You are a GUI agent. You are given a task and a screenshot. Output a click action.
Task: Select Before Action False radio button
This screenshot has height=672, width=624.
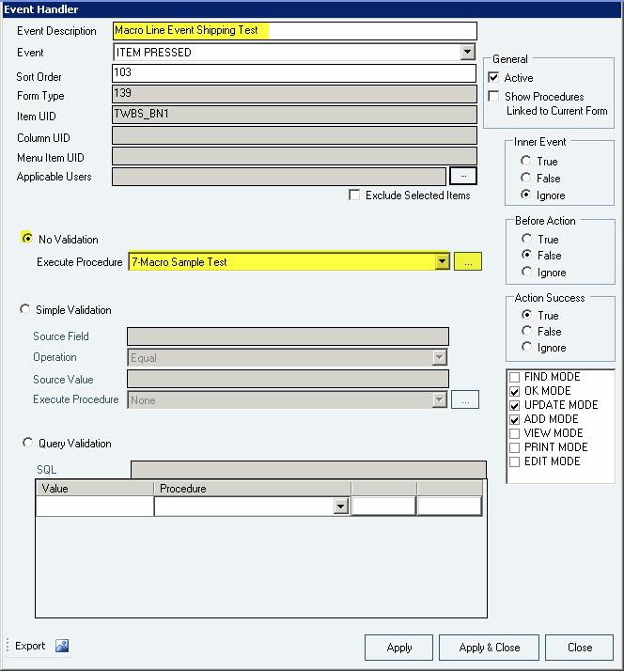(526, 255)
